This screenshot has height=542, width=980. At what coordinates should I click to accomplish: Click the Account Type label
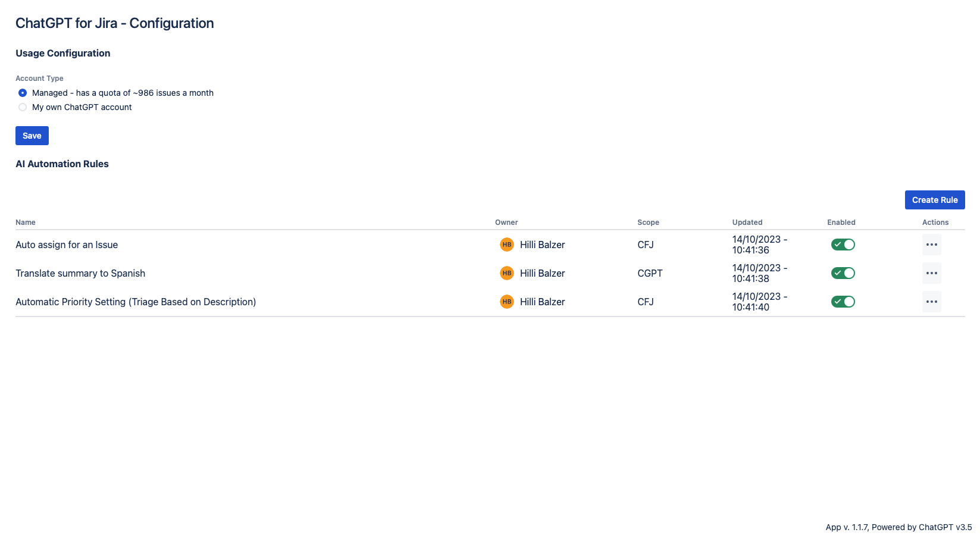point(39,79)
